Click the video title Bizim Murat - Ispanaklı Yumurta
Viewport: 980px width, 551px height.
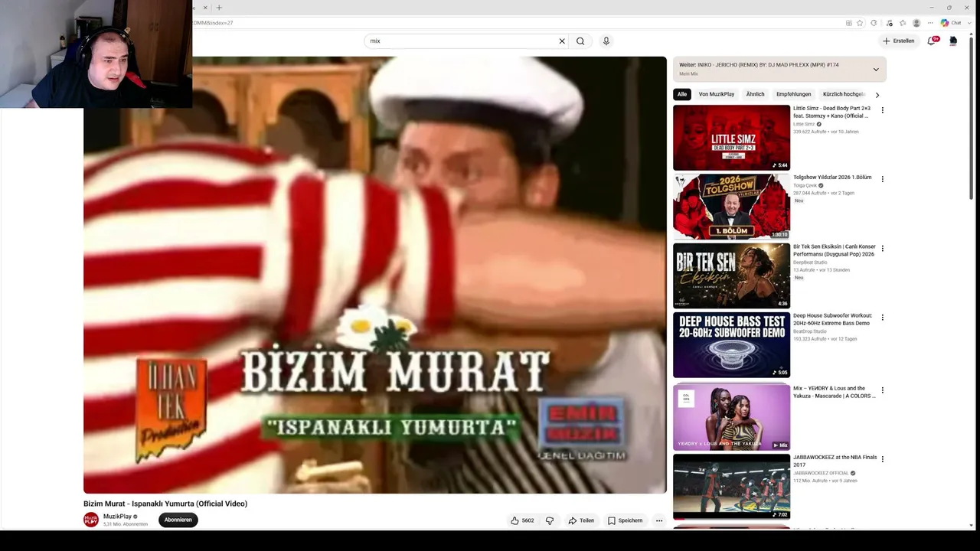[165, 504]
